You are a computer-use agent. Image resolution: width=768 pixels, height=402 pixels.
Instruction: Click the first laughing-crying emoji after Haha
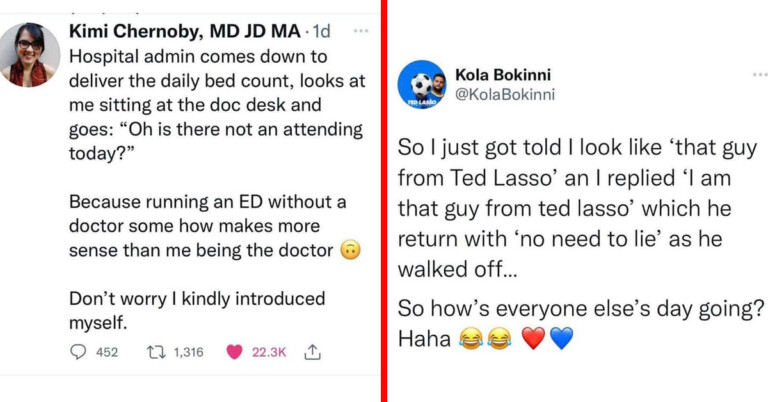click(x=469, y=338)
